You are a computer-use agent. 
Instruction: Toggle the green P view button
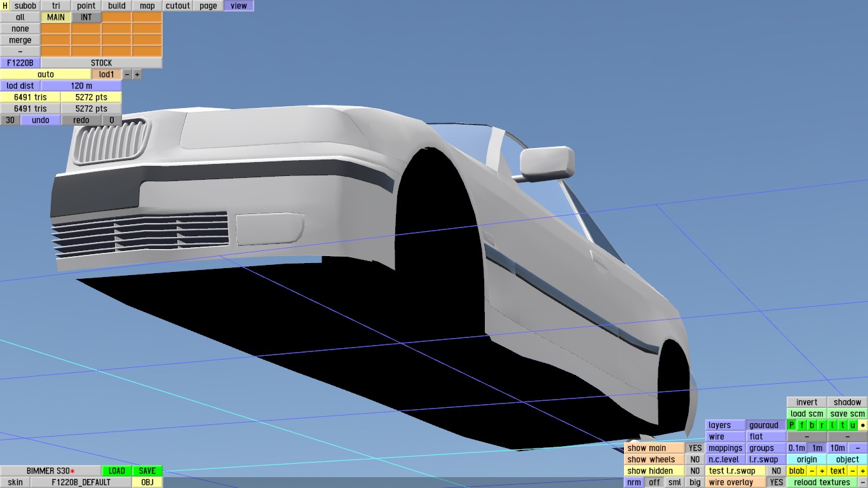(x=792, y=425)
